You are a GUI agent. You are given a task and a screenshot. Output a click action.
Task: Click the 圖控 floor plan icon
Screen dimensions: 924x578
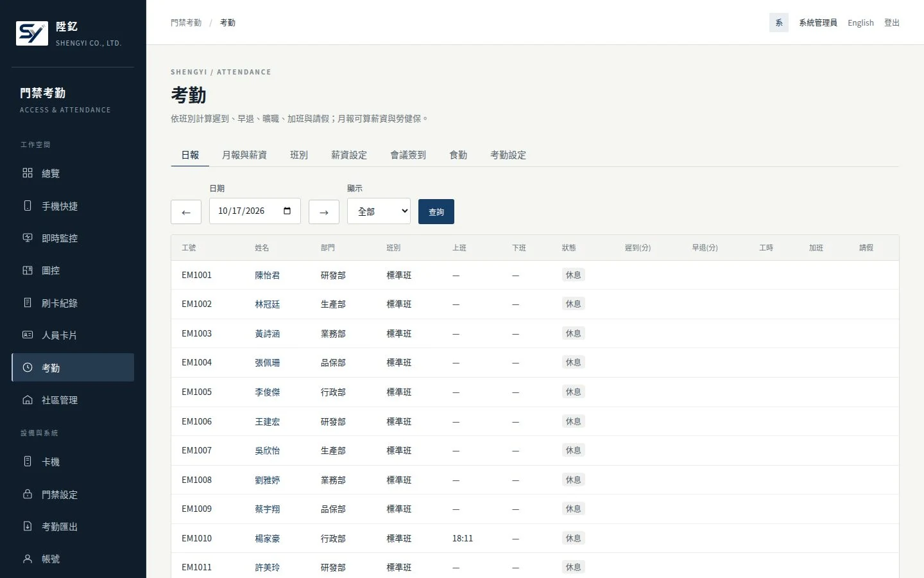point(28,270)
